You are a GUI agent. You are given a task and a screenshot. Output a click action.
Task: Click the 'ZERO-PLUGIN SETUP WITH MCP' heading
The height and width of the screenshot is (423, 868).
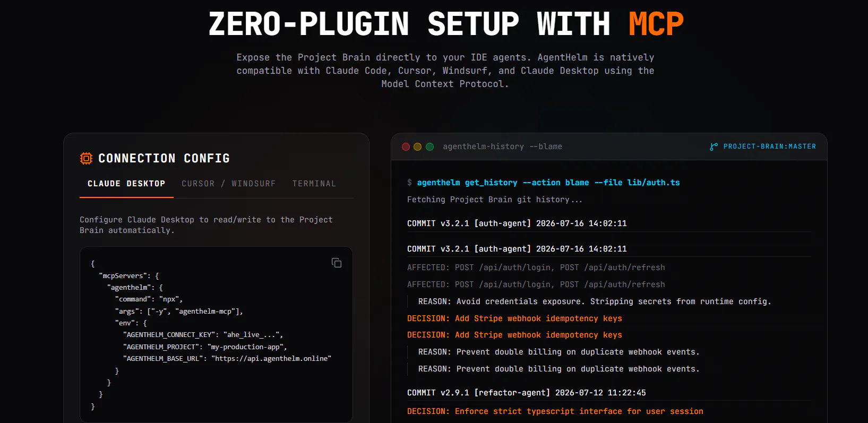tap(446, 24)
